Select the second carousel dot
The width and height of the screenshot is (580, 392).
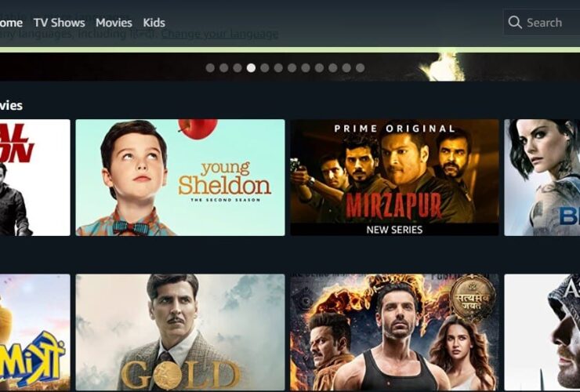click(224, 67)
